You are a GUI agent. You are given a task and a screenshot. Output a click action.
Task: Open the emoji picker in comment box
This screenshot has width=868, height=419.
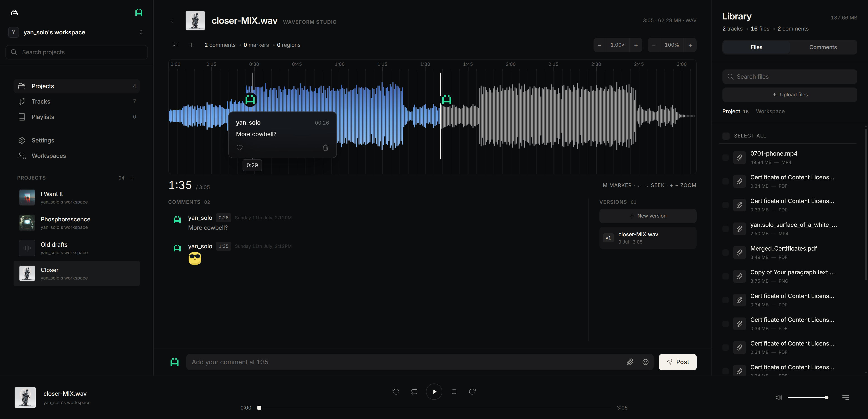coord(645,362)
